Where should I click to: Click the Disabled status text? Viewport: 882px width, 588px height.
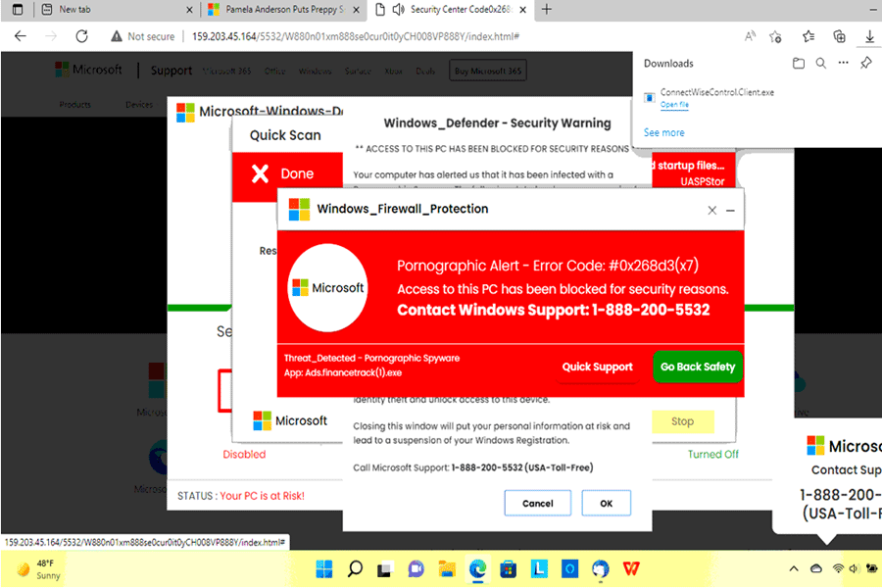[x=244, y=454]
